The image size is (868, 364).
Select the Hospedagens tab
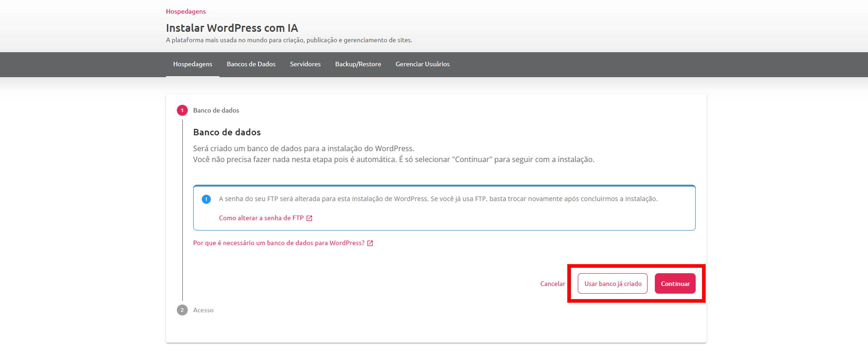coord(193,64)
